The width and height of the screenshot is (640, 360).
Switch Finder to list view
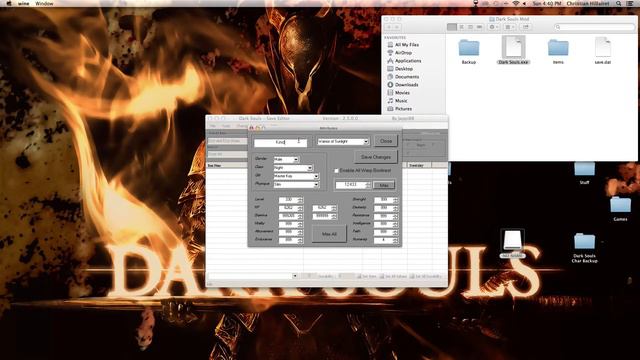[x=461, y=27]
